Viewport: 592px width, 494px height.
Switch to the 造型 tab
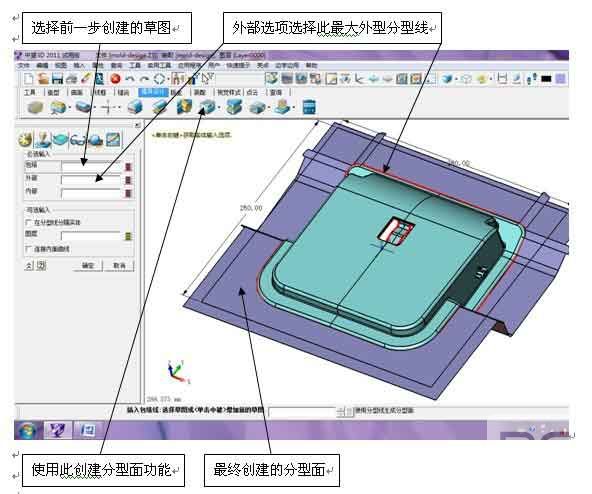[x=54, y=93]
